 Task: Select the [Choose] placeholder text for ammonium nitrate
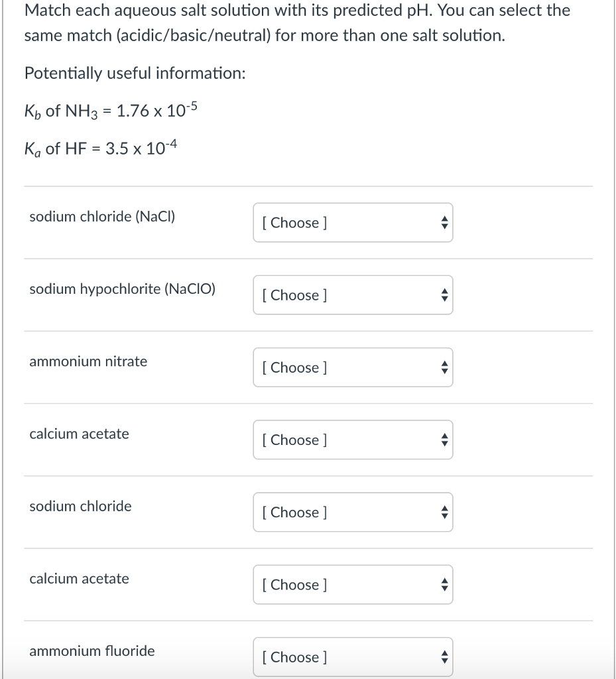[x=294, y=367]
